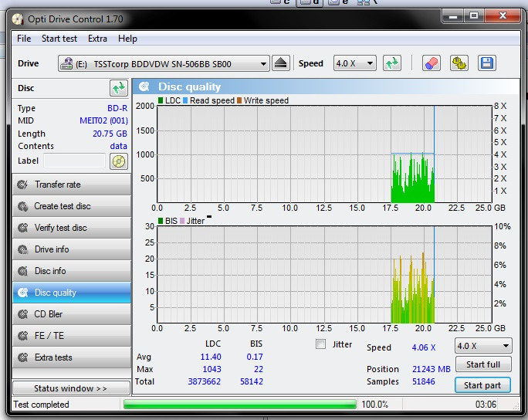Refresh disc info with green arrows icon

[119, 88]
